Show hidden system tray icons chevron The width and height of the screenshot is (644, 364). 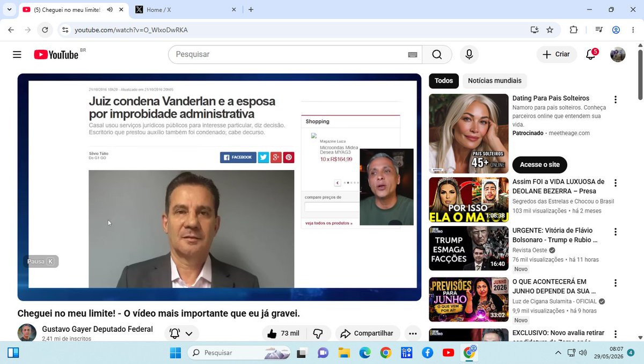click(x=558, y=353)
